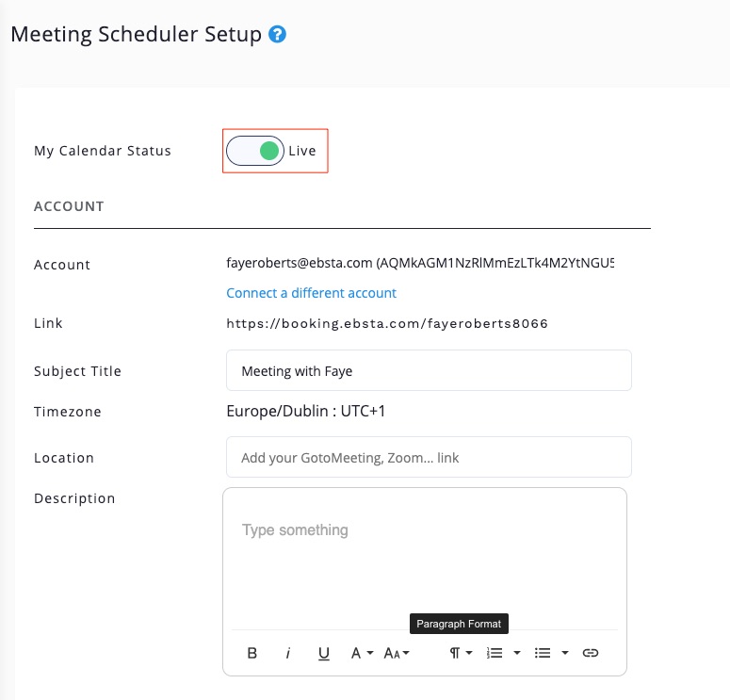Toggle the My Calendar Status switch
Screen dimensions: 730x700
[x=256, y=151]
